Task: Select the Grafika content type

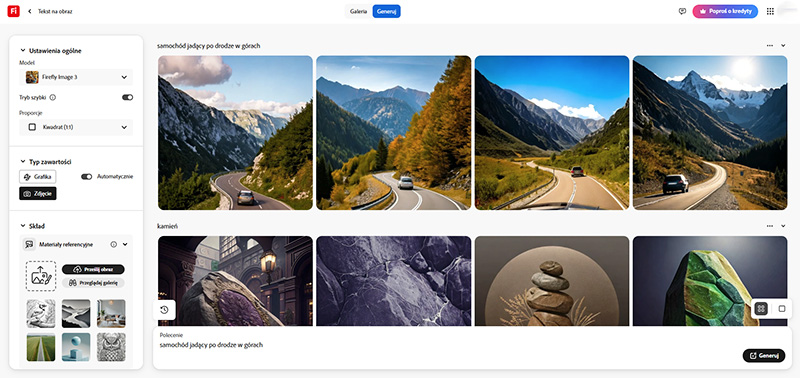Action: click(x=38, y=177)
